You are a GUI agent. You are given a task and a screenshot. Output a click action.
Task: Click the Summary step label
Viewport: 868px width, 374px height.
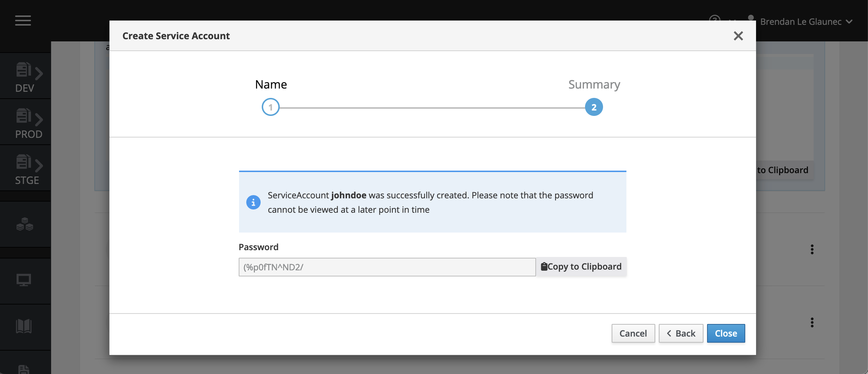click(x=594, y=85)
